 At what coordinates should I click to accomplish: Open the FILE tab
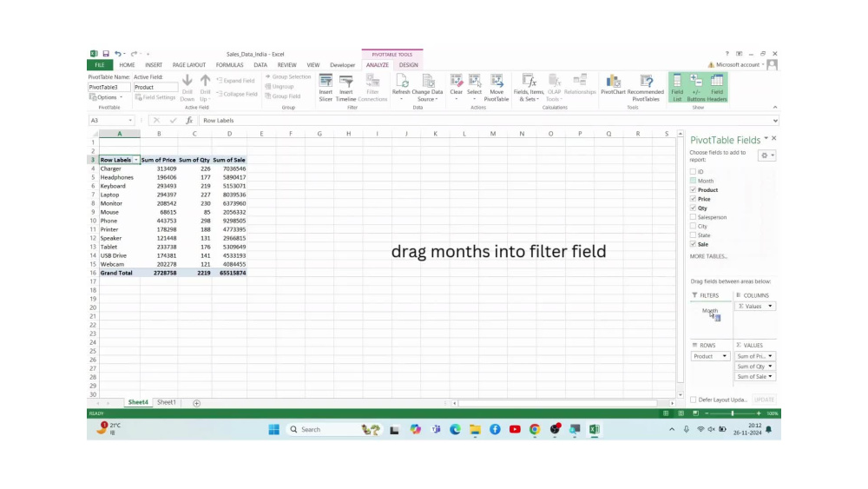[100, 65]
